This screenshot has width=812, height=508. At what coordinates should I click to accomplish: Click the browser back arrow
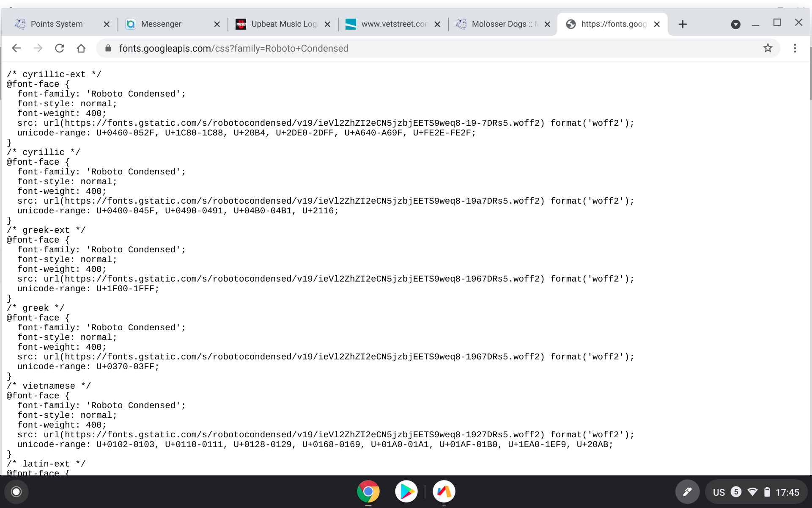(16, 48)
